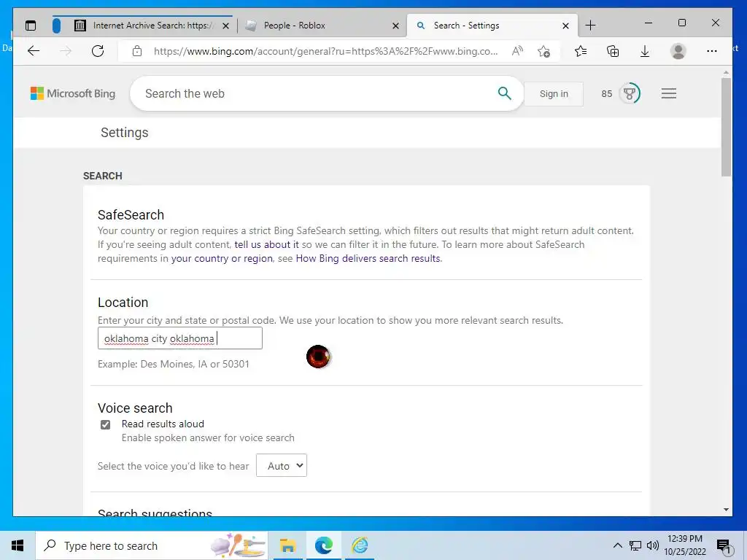This screenshot has width=747, height=560.
Task: Refresh the current page
Action: [x=98, y=51]
